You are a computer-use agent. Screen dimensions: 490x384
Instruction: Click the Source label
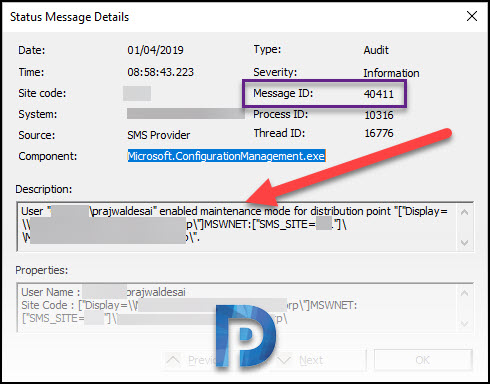pyautogui.click(x=37, y=135)
